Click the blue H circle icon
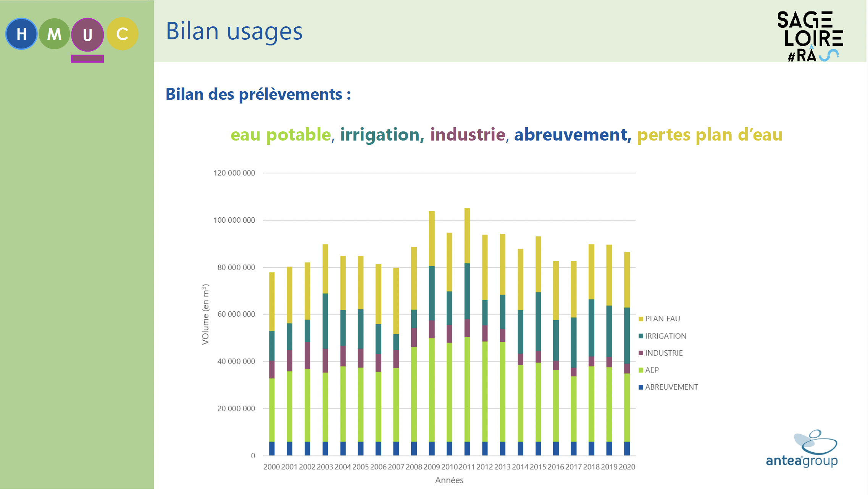 [21, 34]
